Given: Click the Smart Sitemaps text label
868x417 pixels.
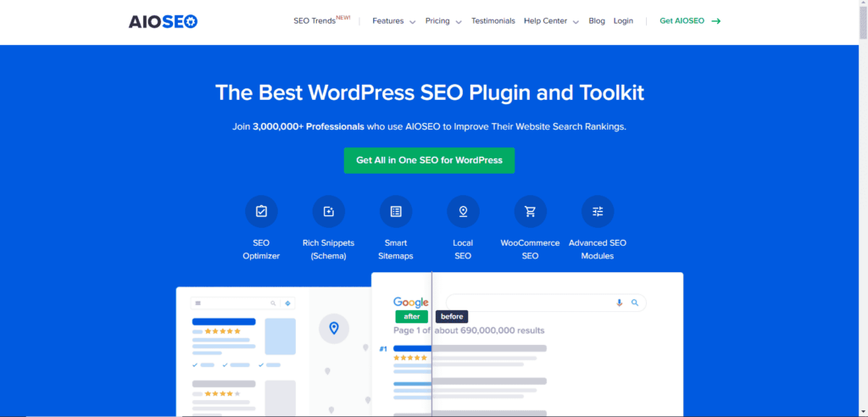Looking at the screenshot, I should click(x=396, y=249).
